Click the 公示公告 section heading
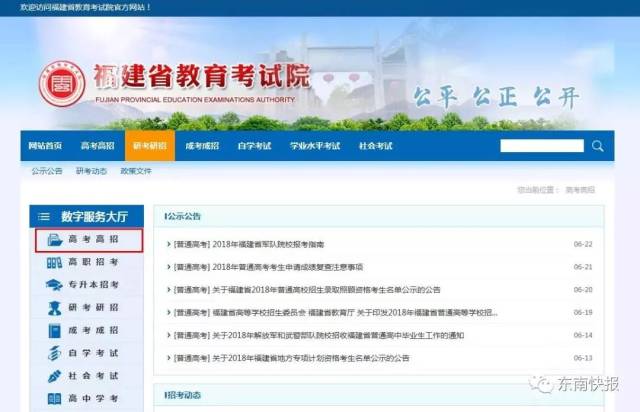 click(182, 216)
